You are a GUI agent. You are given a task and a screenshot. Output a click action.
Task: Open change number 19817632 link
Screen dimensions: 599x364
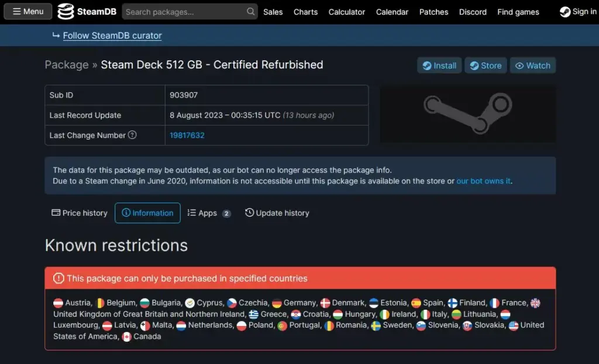(187, 136)
